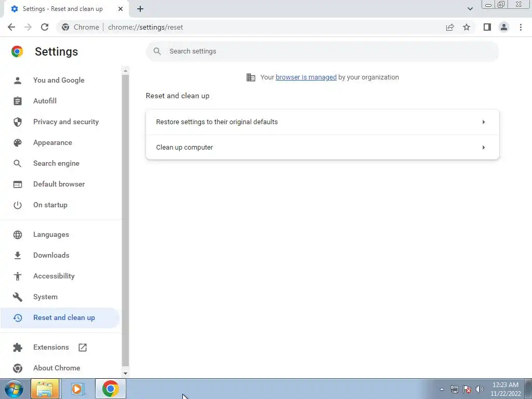Viewport: 532px width, 399px height.
Task: Click the power icon for On startup
Action: coord(18,205)
